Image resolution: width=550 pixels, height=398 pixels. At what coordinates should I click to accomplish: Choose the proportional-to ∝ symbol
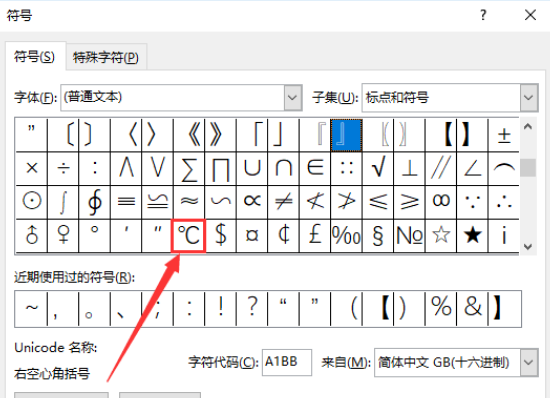pyautogui.click(x=252, y=202)
